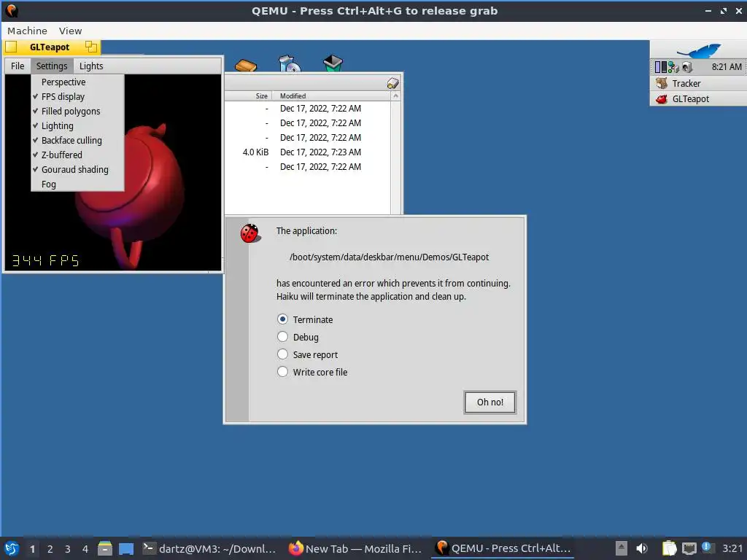Toggle Gouraud shading option
Image resolution: width=747 pixels, height=560 pixels.
click(x=77, y=169)
